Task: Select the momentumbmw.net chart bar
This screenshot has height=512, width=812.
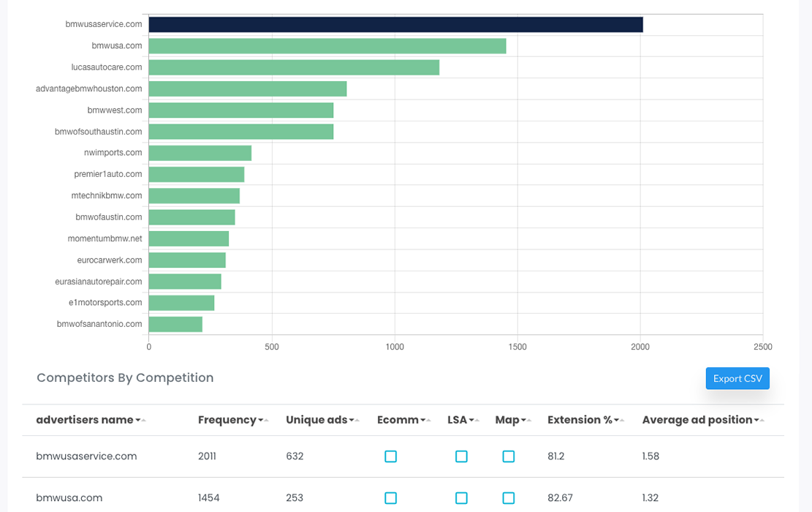Action: (x=189, y=239)
